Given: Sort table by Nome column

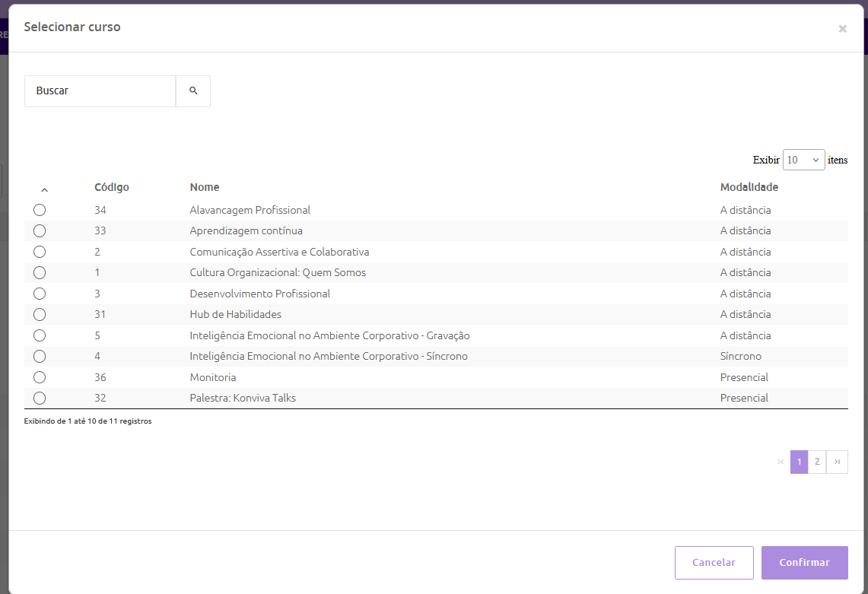Looking at the screenshot, I should click(x=205, y=187).
